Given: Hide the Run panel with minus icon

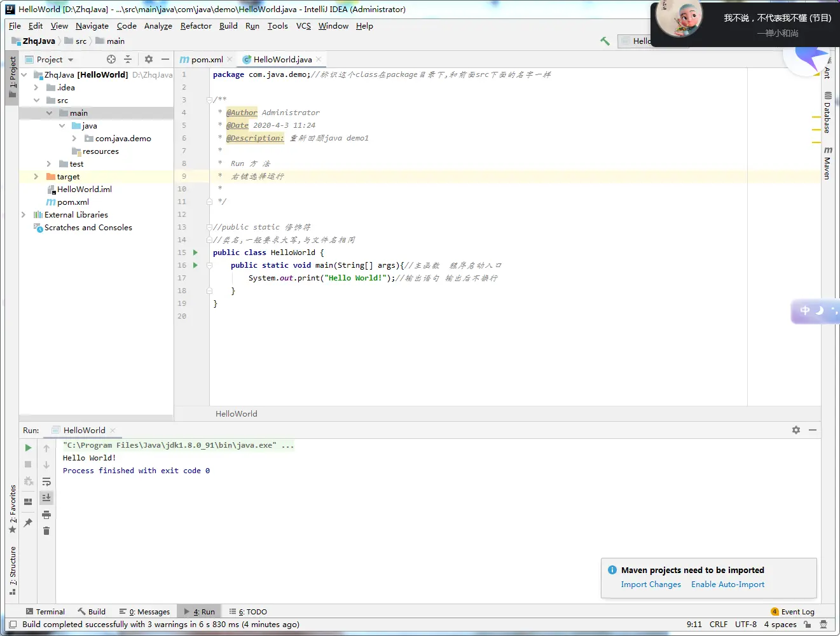Looking at the screenshot, I should (813, 430).
